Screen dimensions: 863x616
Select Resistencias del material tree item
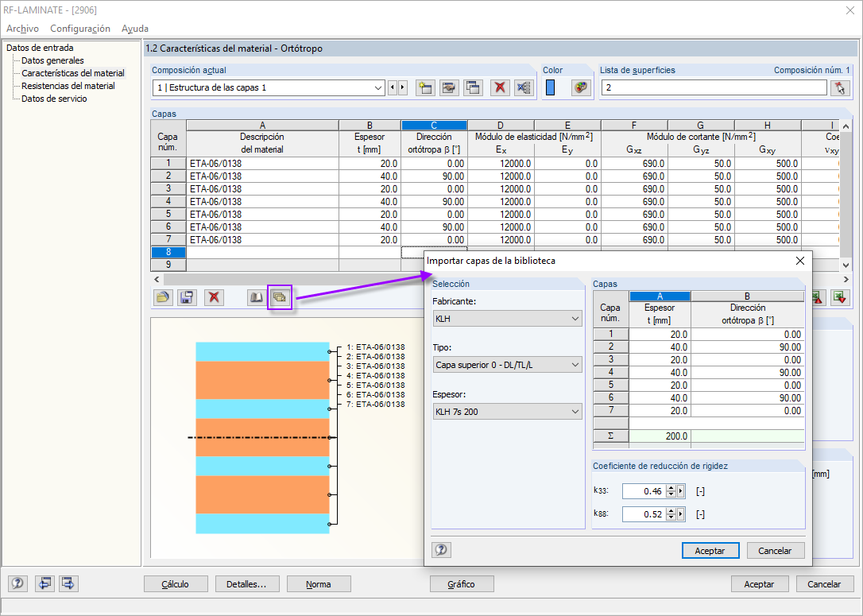68,86
